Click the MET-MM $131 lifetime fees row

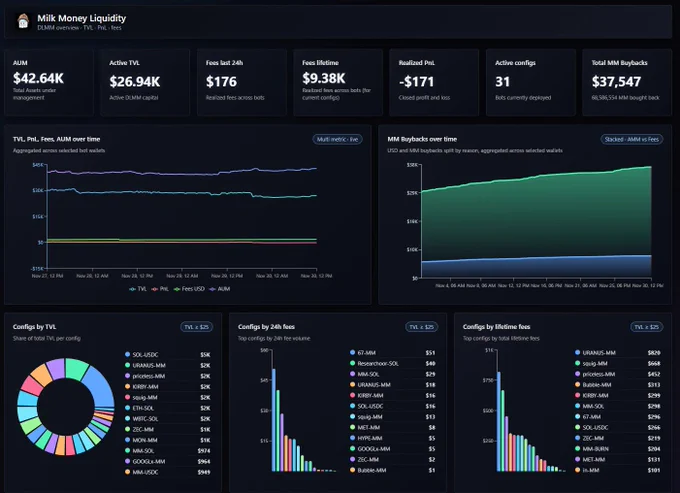618,460
